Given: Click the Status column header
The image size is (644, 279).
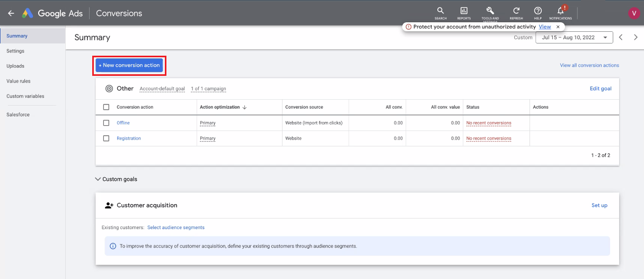Looking at the screenshot, I should [x=473, y=107].
